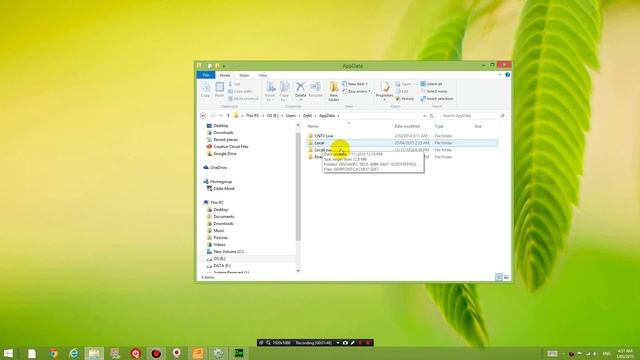Switch to the View ribbon tab
This screenshot has width=640, height=360.
click(262, 76)
